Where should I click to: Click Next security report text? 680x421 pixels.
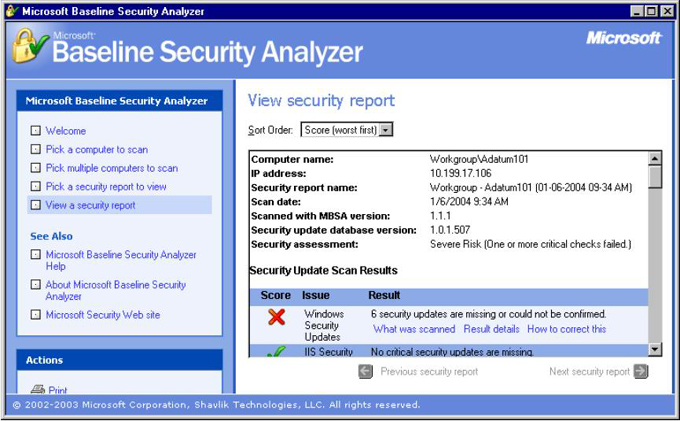coord(589,372)
